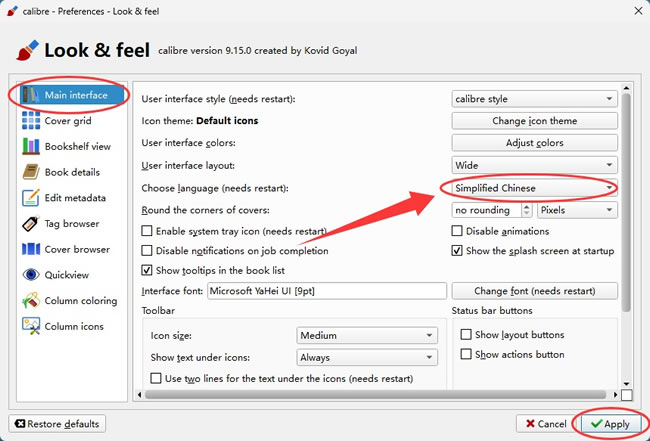This screenshot has width=650, height=441.
Task: Open the Tag browser tag icon
Action: [x=31, y=223]
